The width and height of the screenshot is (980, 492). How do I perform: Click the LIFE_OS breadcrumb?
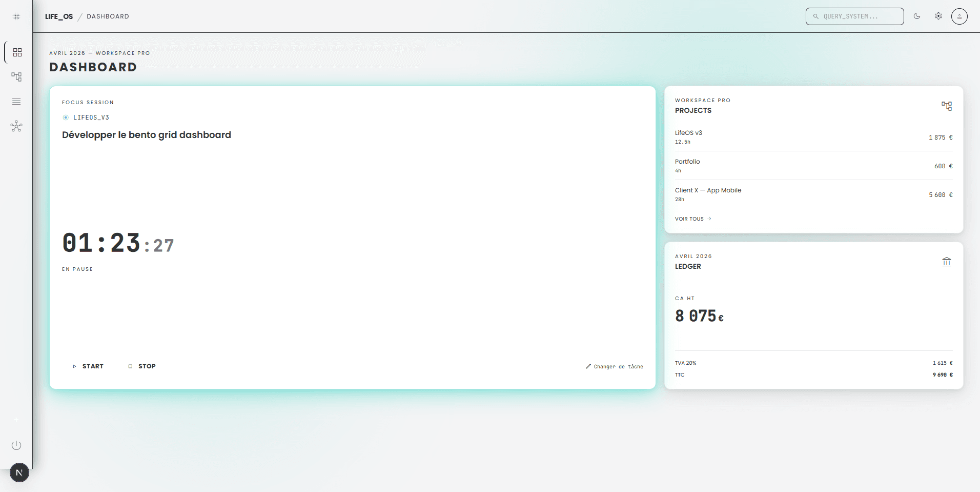(x=59, y=16)
